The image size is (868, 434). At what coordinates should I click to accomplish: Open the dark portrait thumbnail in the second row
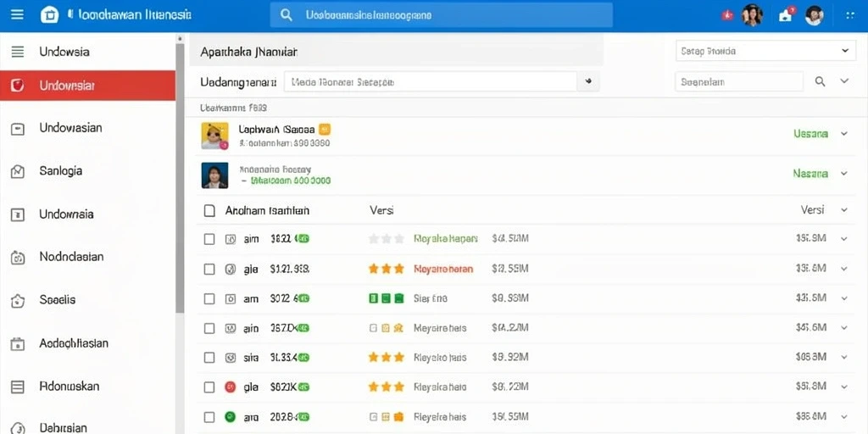[214, 175]
